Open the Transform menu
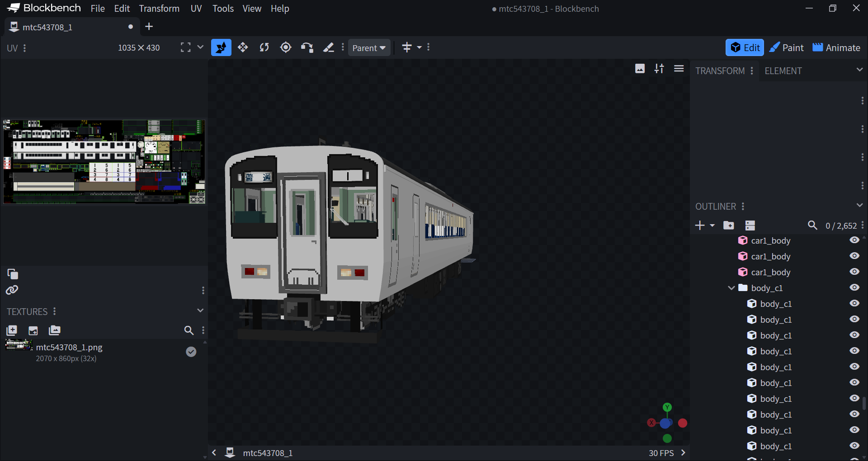 coord(159,9)
